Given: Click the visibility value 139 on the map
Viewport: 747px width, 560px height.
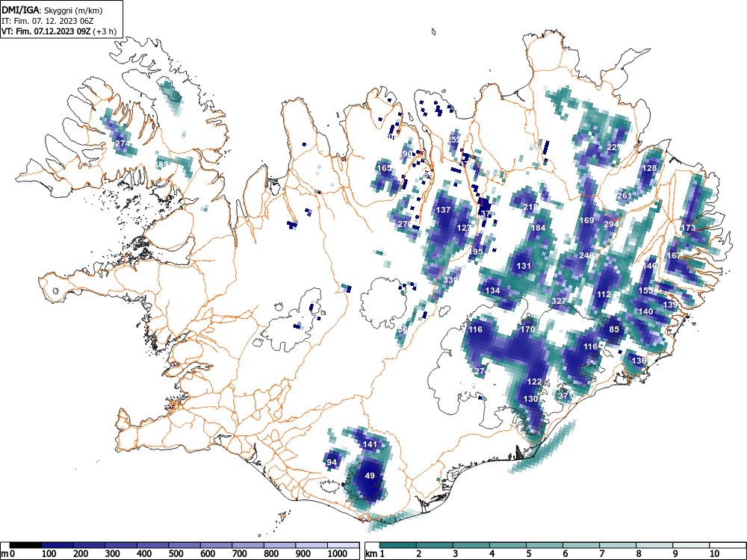Looking at the screenshot, I should [670, 305].
